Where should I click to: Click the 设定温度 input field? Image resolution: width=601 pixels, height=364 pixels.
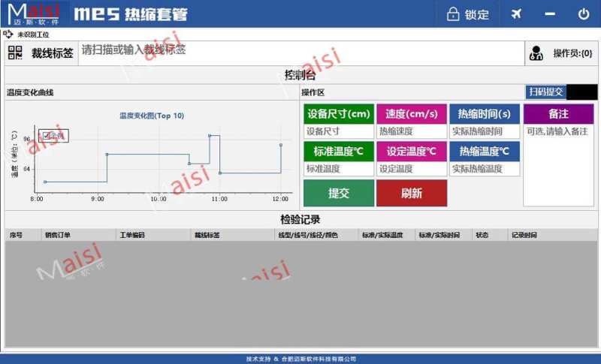coord(411,169)
